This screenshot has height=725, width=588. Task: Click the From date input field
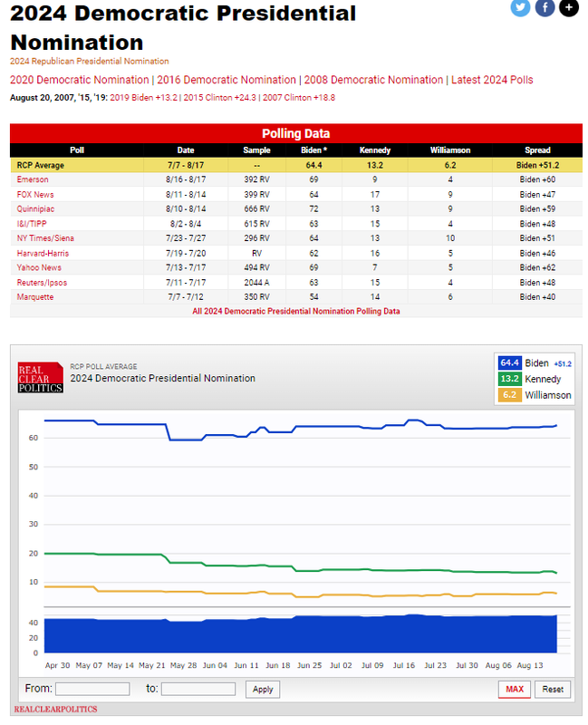92,689
